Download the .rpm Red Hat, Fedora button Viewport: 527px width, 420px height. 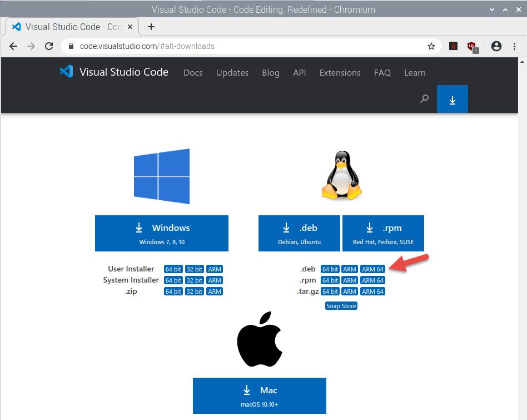pos(383,234)
